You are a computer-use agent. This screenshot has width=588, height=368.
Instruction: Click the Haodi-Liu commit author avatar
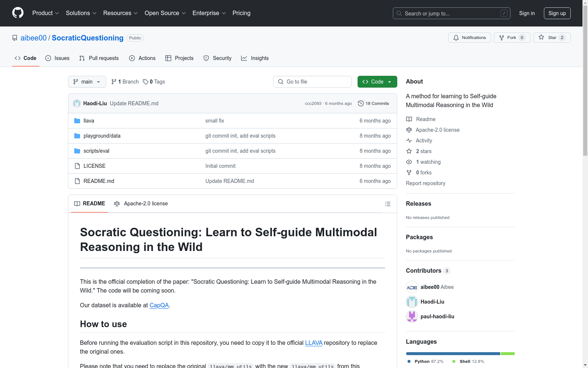click(77, 103)
